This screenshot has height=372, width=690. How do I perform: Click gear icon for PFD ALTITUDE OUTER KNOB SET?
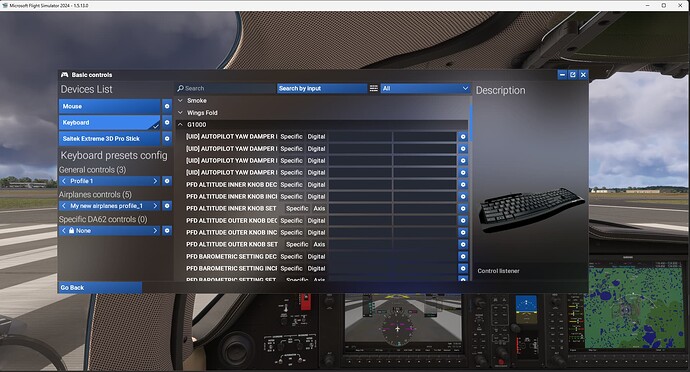[462, 244]
